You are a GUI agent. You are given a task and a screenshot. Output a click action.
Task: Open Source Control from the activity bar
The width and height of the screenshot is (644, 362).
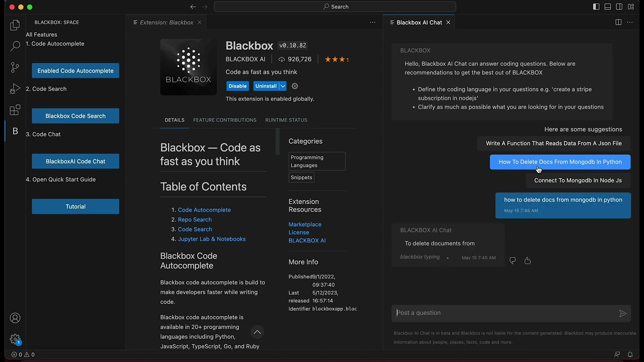click(15, 67)
